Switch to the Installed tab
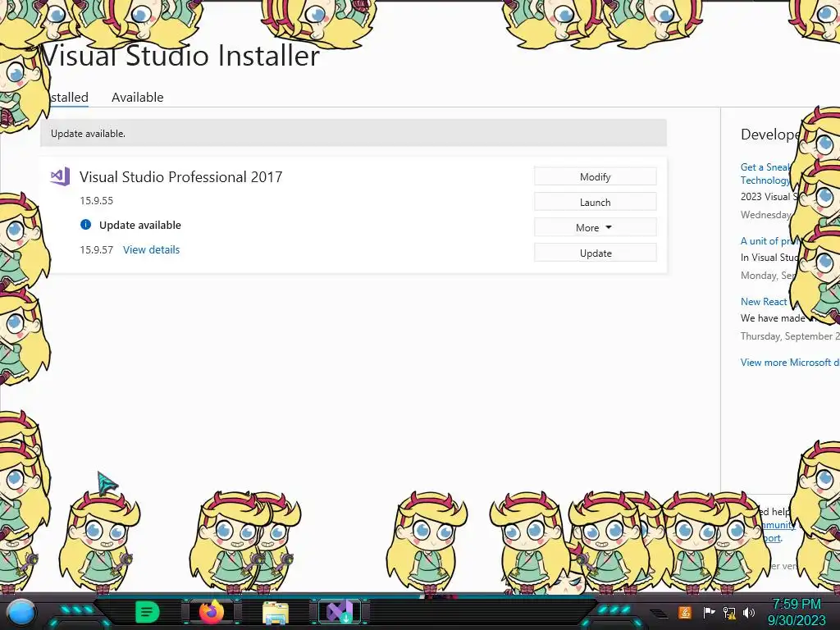 click(x=69, y=98)
